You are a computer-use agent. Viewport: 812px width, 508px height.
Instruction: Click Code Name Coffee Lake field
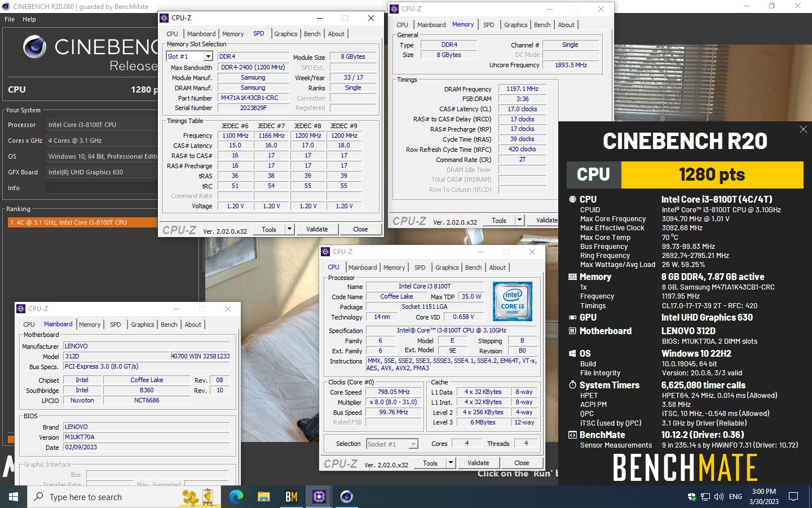pyautogui.click(x=396, y=296)
